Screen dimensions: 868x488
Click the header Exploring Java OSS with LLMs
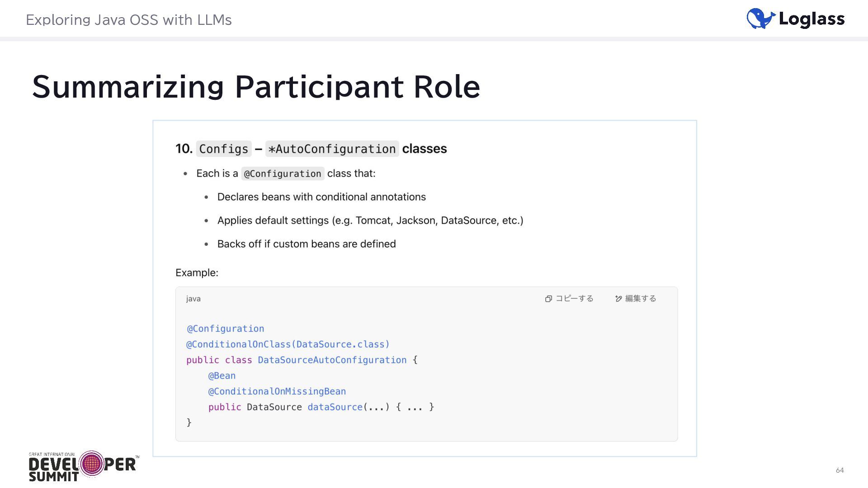pyautogui.click(x=129, y=20)
